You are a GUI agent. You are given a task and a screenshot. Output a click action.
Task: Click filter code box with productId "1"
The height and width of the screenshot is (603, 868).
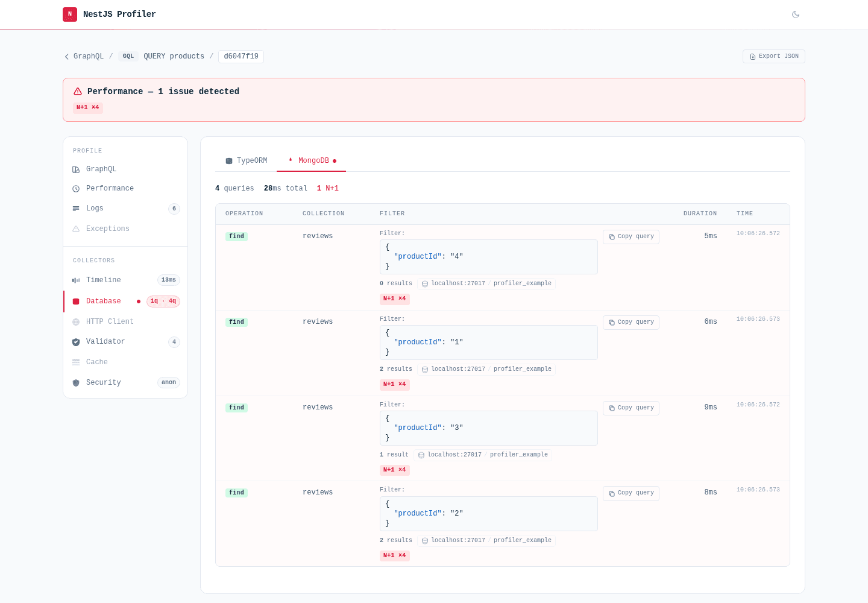489,343
